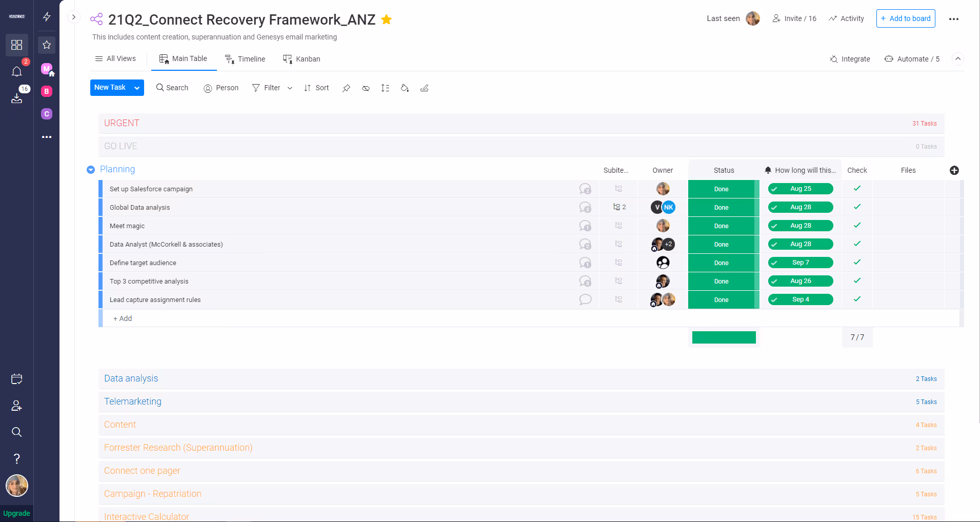
Task: Open the owner avatar on 'Meet magic'
Action: pos(663,226)
